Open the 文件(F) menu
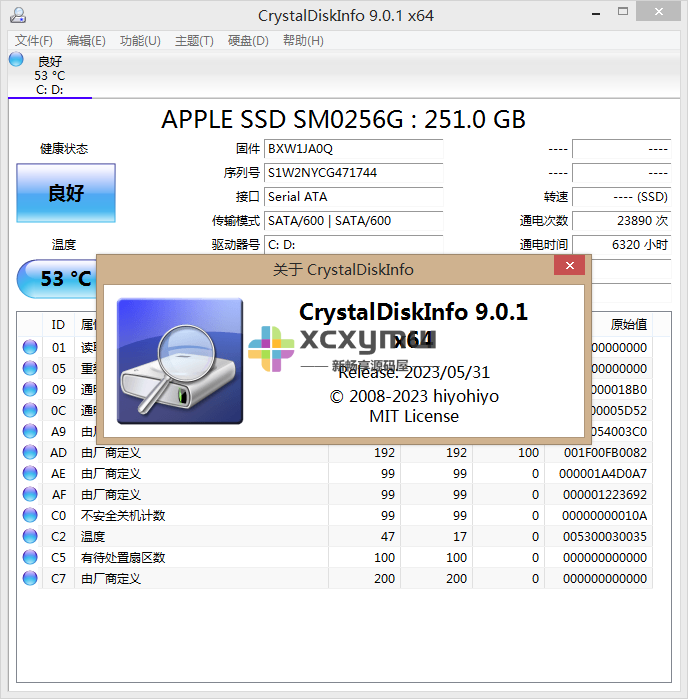Image resolution: width=688 pixels, height=699 pixels. [x=33, y=41]
